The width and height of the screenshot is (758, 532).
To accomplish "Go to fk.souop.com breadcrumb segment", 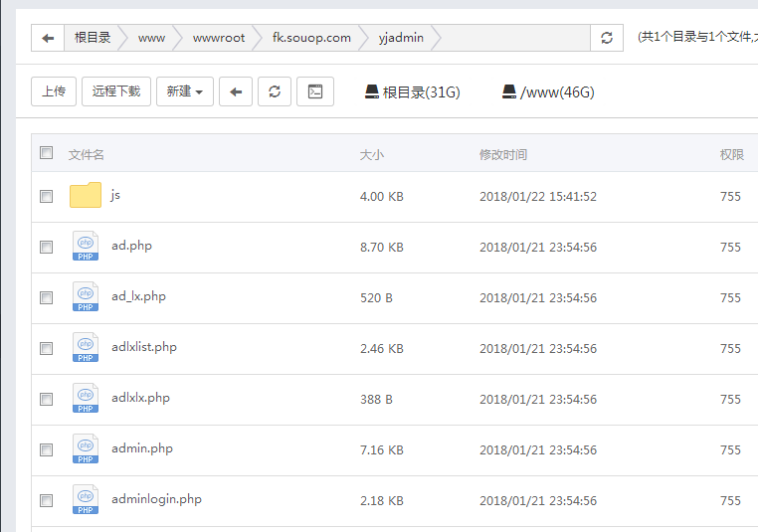I will 311,38.
